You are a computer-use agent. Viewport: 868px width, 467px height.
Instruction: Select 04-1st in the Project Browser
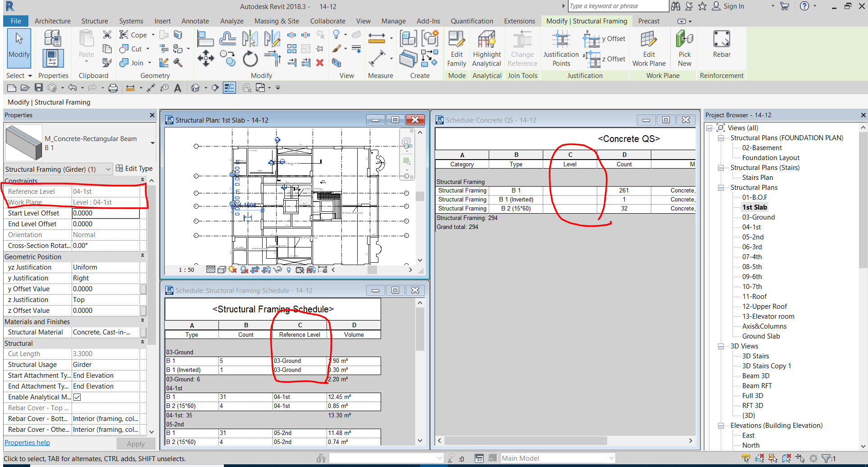click(752, 227)
